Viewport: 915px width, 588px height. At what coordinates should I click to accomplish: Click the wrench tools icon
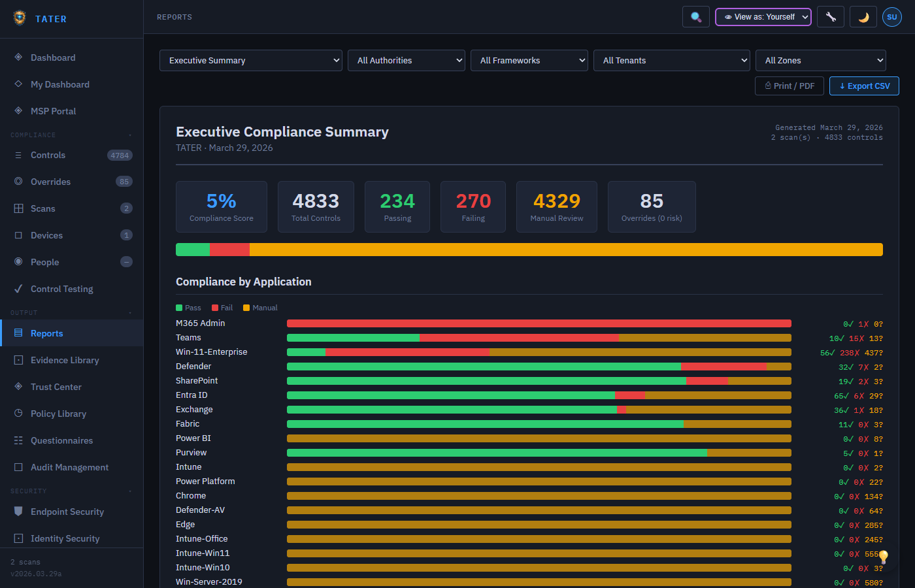tap(831, 17)
